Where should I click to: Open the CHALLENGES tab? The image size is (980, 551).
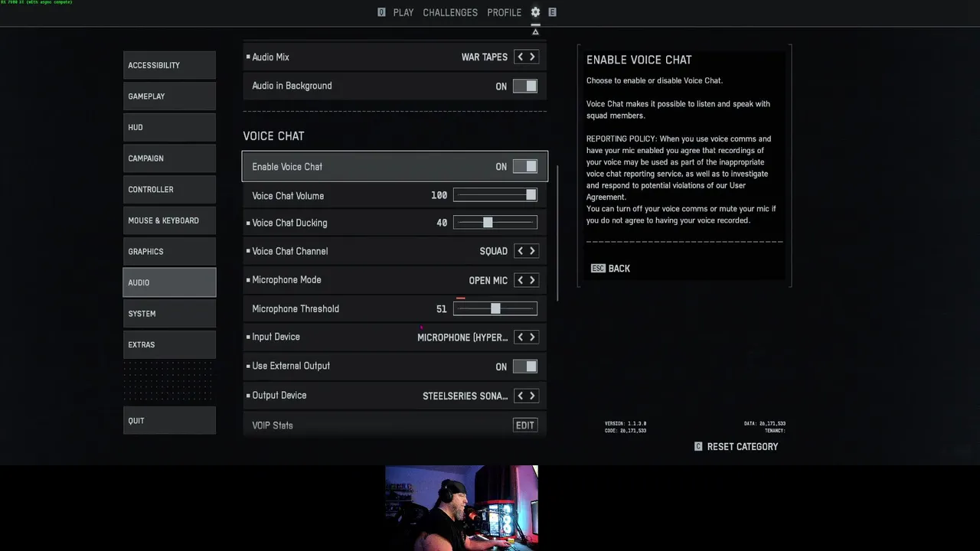[x=450, y=12]
